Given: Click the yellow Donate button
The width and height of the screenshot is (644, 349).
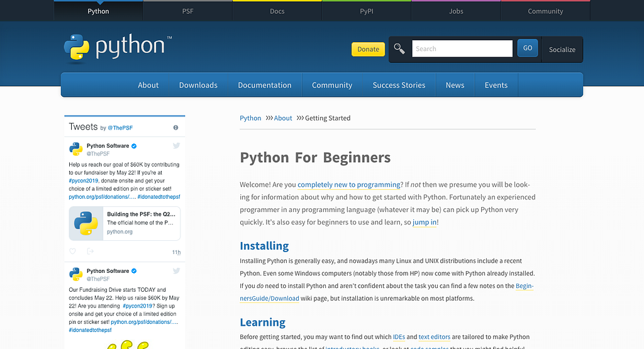Looking at the screenshot, I should (368, 49).
